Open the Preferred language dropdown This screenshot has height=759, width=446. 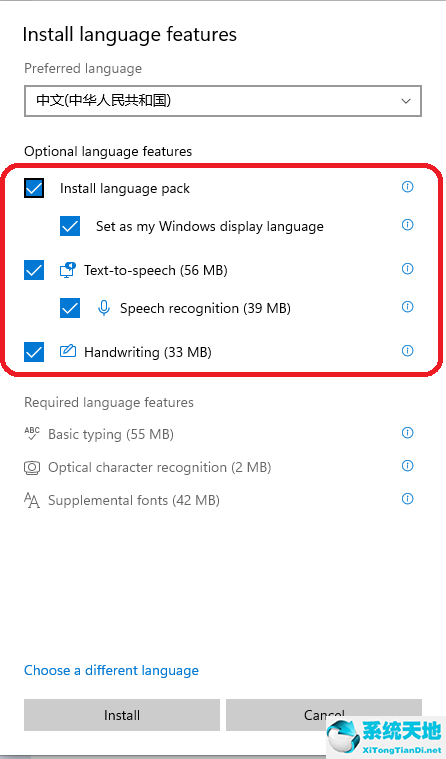(223, 101)
